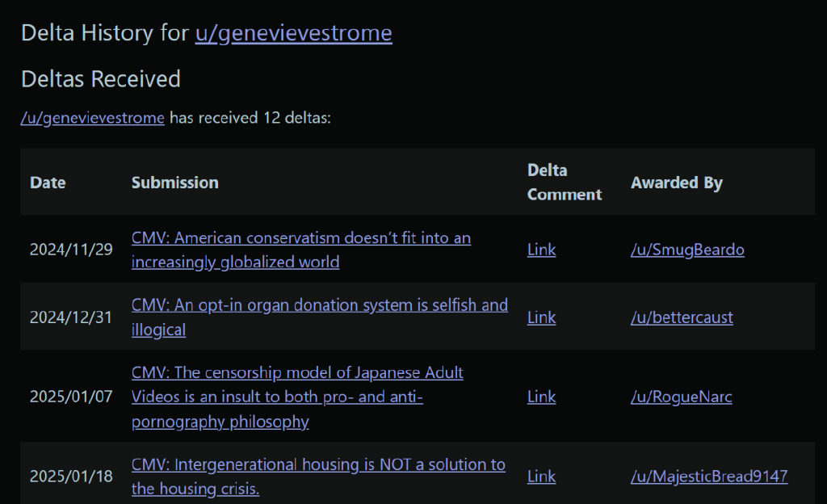Open delta comment Link in the 2025/01/07 row

pyautogui.click(x=541, y=397)
